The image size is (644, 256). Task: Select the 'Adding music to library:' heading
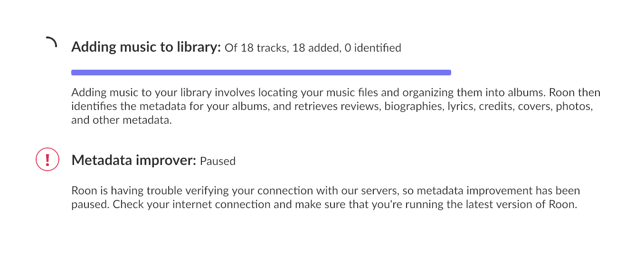[146, 47]
